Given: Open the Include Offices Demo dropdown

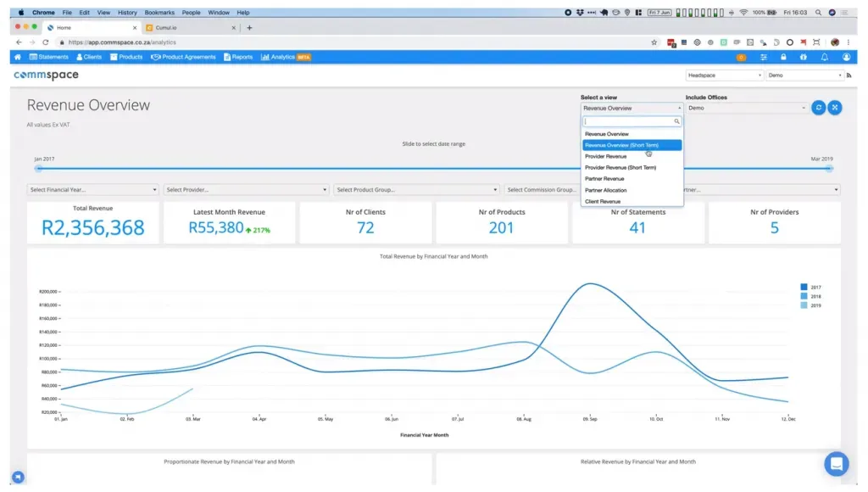Looking at the screenshot, I should [x=747, y=108].
